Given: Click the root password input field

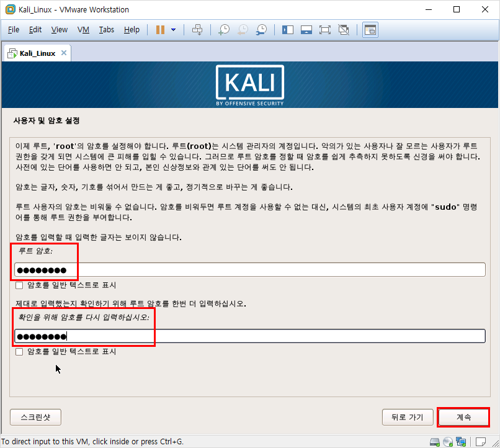Looking at the screenshot, I should coord(249,270).
